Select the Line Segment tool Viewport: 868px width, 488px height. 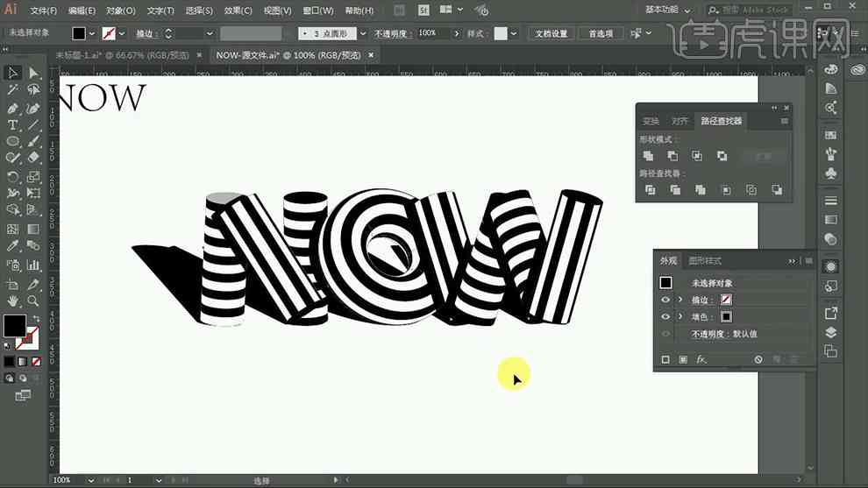pyautogui.click(x=33, y=125)
